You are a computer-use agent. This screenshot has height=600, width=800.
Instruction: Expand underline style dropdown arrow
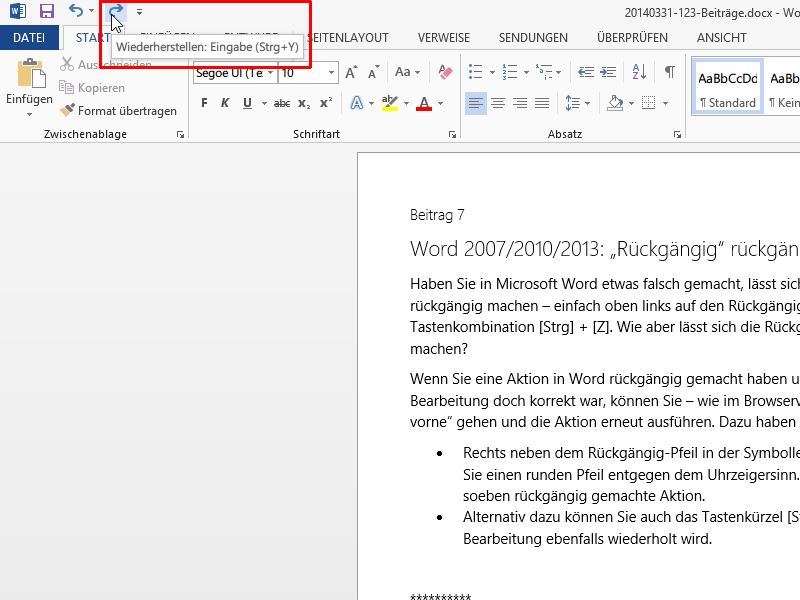(x=264, y=104)
